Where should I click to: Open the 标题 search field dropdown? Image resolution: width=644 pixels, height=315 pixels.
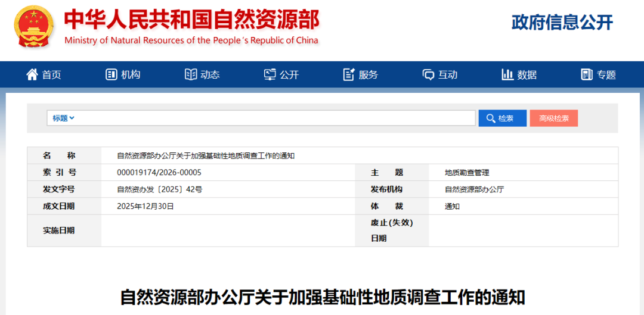(x=63, y=118)
